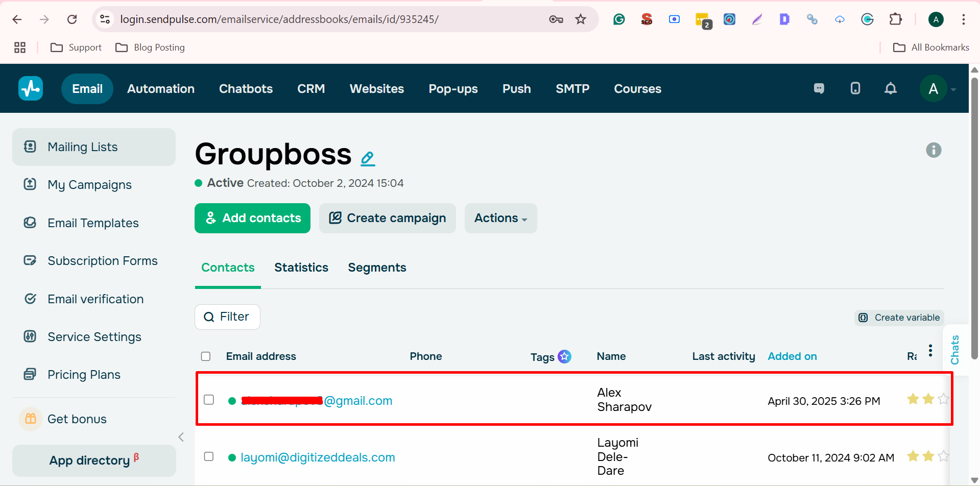Open table columns three-dot menu
This screenshot has width=980, height=486.
tap(930, 350)
